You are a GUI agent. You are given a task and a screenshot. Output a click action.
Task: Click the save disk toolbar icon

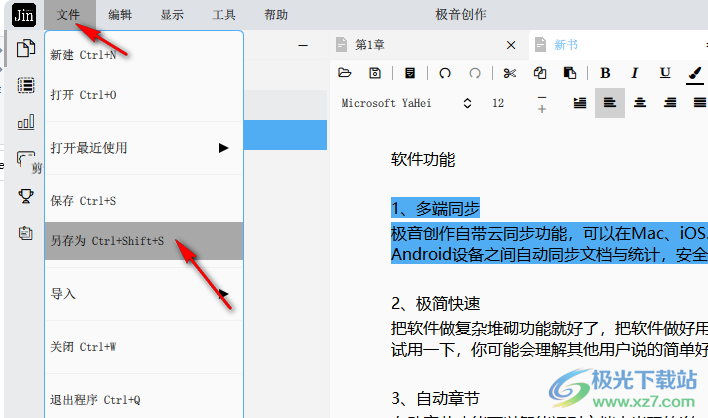point(375,73)
